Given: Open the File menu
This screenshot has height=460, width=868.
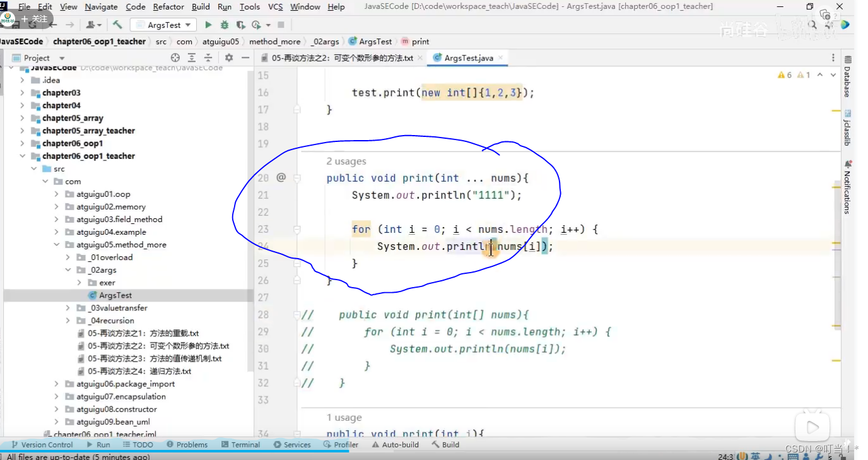Looking at the screenshot, I should point(24,6).
